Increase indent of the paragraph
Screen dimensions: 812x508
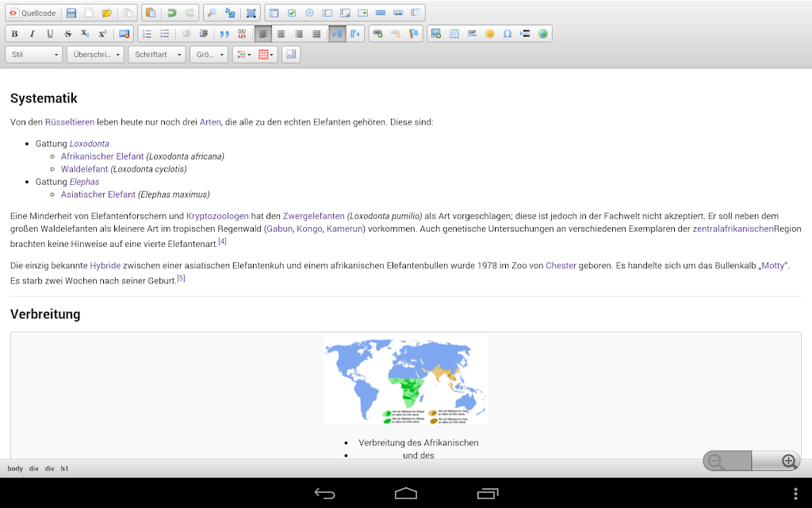pyautogui.click(x=204, y=33)
